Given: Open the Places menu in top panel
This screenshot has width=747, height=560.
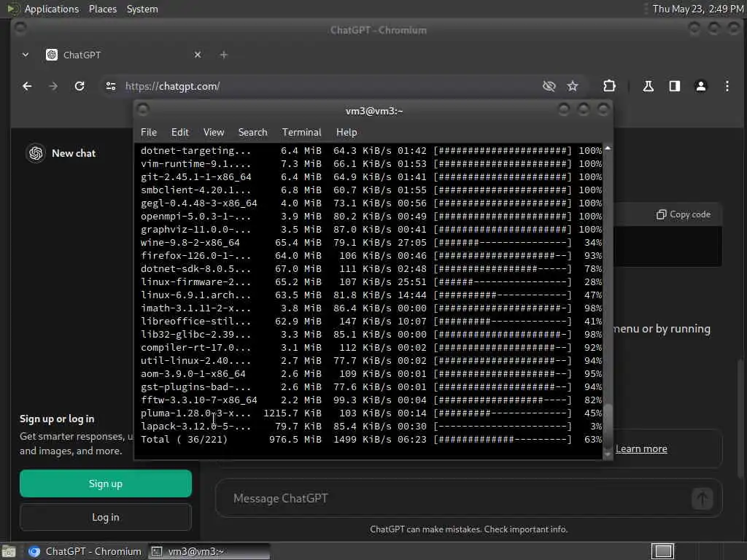Looking at the screenshot, I should coord(103,9).
